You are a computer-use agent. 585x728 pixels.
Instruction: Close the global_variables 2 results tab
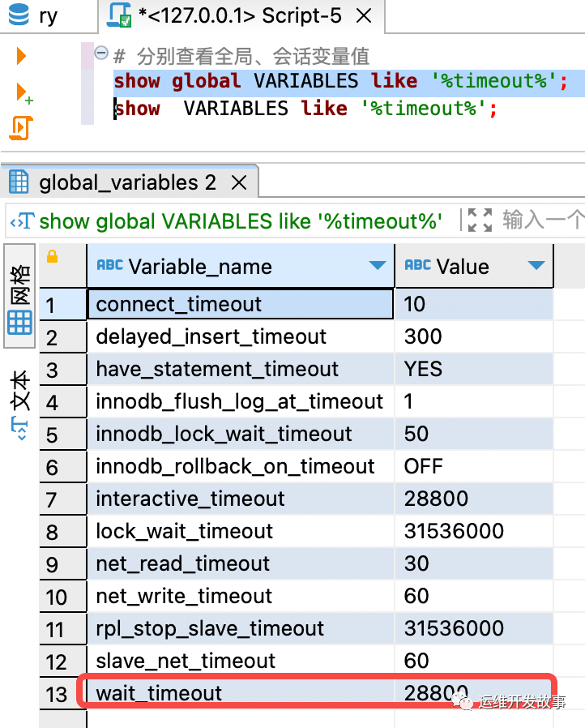(x=239, y=182)
